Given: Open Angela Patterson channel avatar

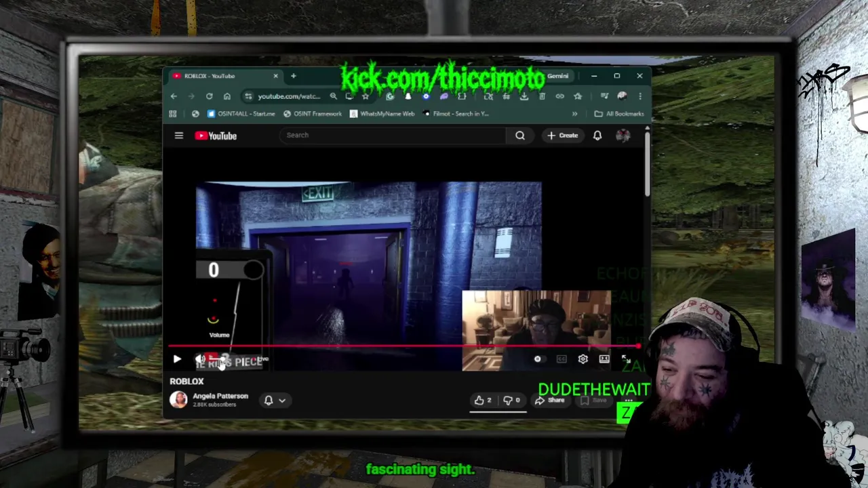Looking at the screenshot, I should point(178,400).
